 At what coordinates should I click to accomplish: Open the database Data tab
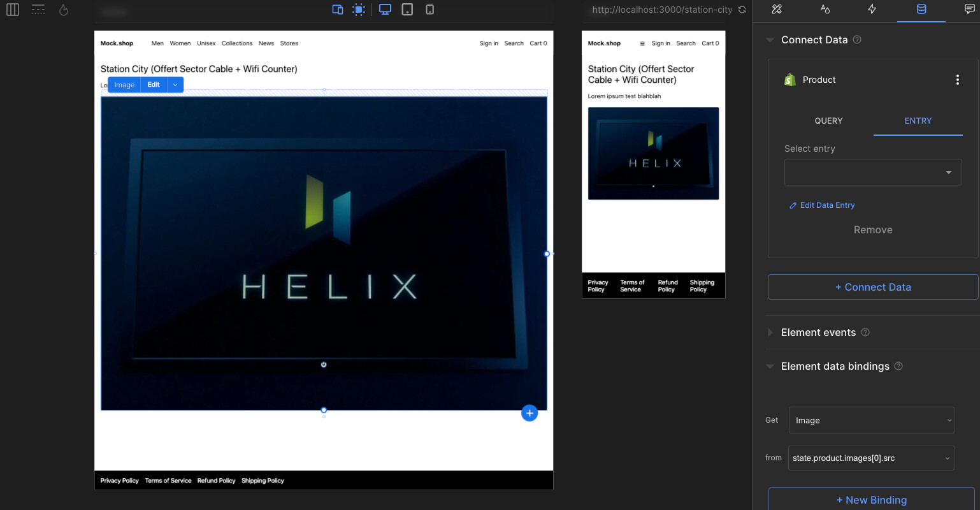(921, 9)
